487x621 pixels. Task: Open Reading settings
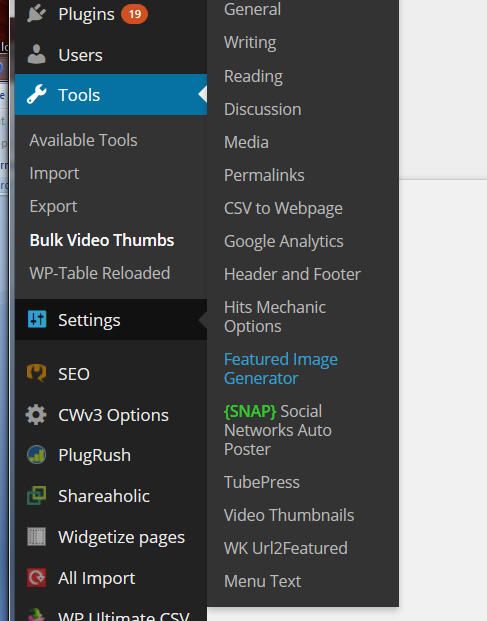[253, 76]
